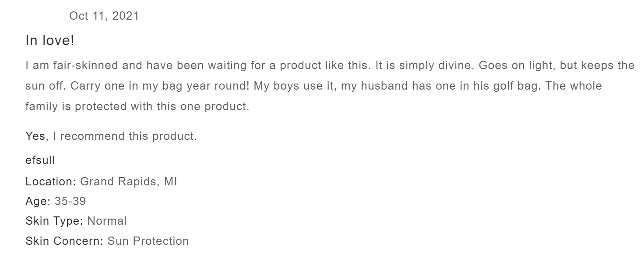Click "I recommend this product." text
This screenshot has width=644, height=261.
click(125, 136)
